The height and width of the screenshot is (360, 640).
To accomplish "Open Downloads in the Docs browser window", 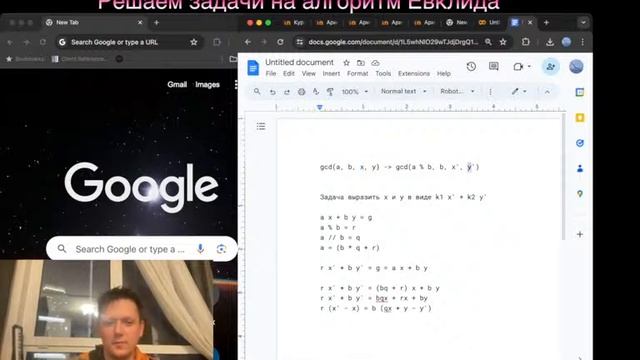I will click(550, 42).
